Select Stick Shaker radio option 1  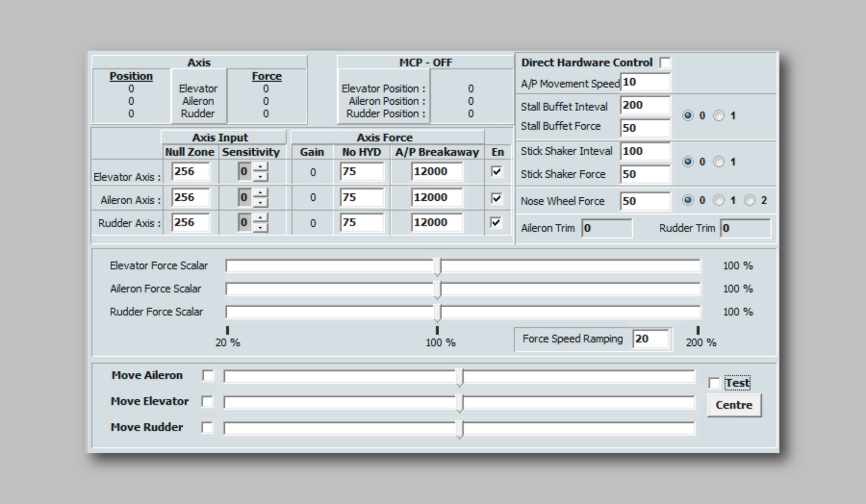[719, 162]
